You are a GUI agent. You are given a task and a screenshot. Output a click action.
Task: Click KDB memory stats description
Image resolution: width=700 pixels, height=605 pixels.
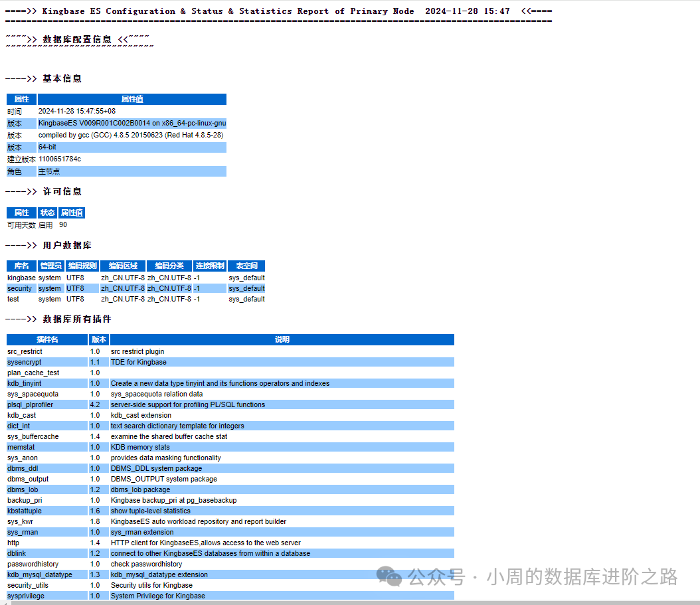140,448
